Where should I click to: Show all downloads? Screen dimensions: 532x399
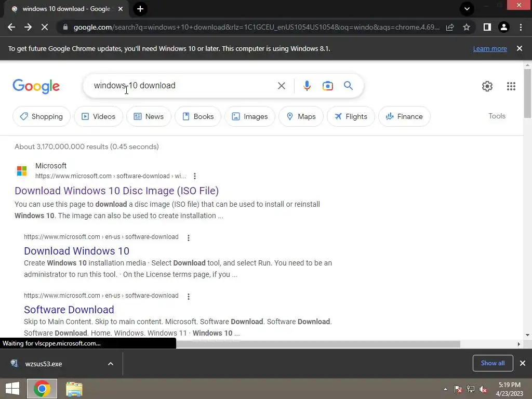click(493, 363)
